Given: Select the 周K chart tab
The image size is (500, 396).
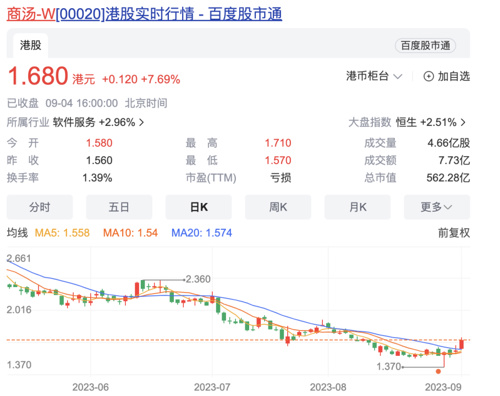Looking at the screenshot, I should [278, 207].
